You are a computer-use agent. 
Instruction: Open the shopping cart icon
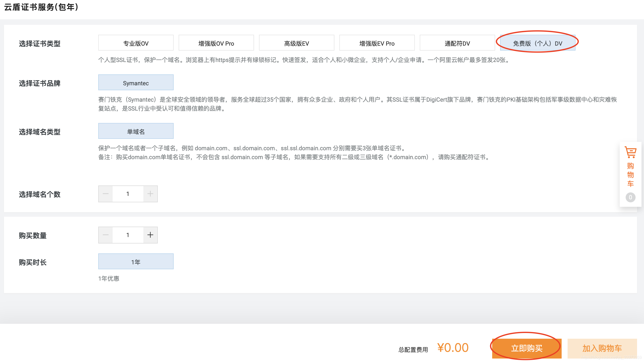coord(630,152)
